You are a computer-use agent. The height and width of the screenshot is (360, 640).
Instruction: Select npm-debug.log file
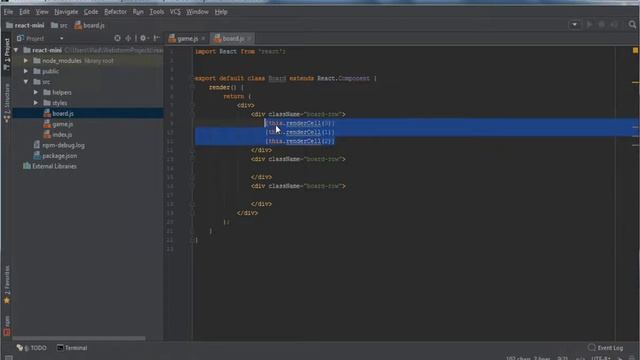pyautogui.click(x=59, y=145)
